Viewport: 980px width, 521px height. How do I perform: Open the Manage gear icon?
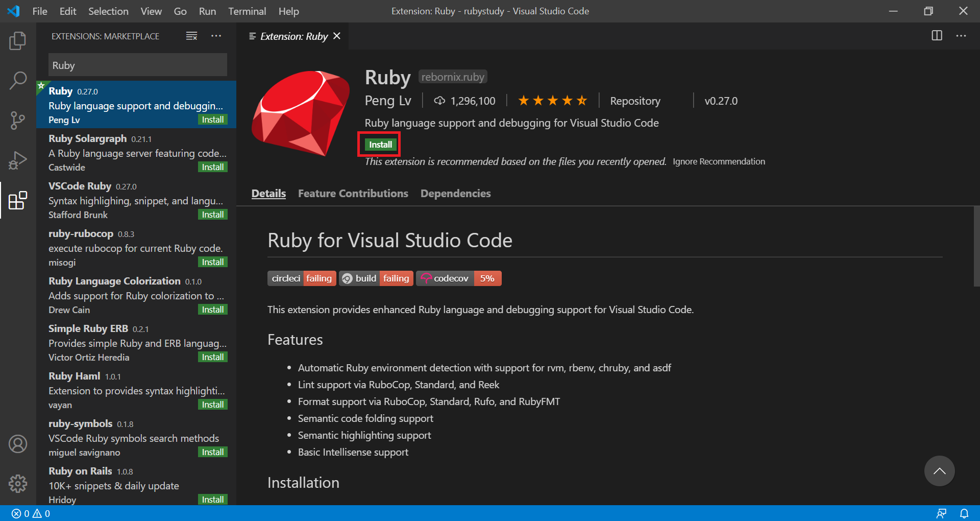[18, 483]
